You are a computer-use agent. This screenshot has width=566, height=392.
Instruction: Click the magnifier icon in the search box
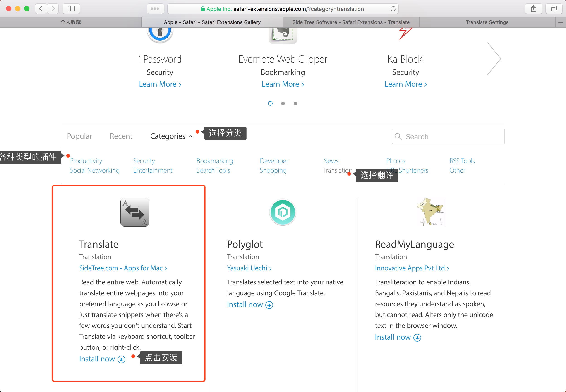tap(398, 136)
